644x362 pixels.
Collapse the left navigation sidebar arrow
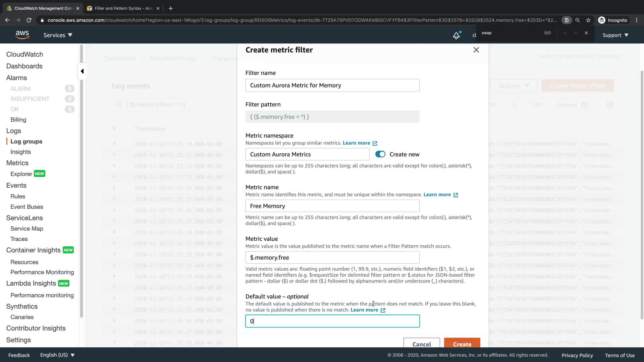click(x=82, y=71)
